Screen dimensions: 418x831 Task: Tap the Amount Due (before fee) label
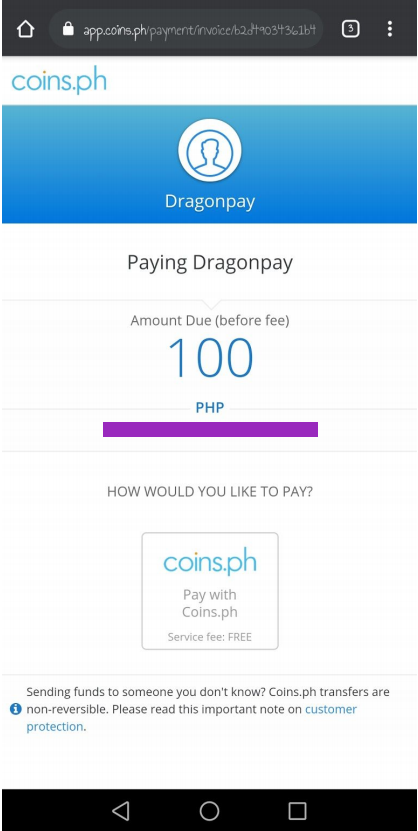(x=210, y=321)
